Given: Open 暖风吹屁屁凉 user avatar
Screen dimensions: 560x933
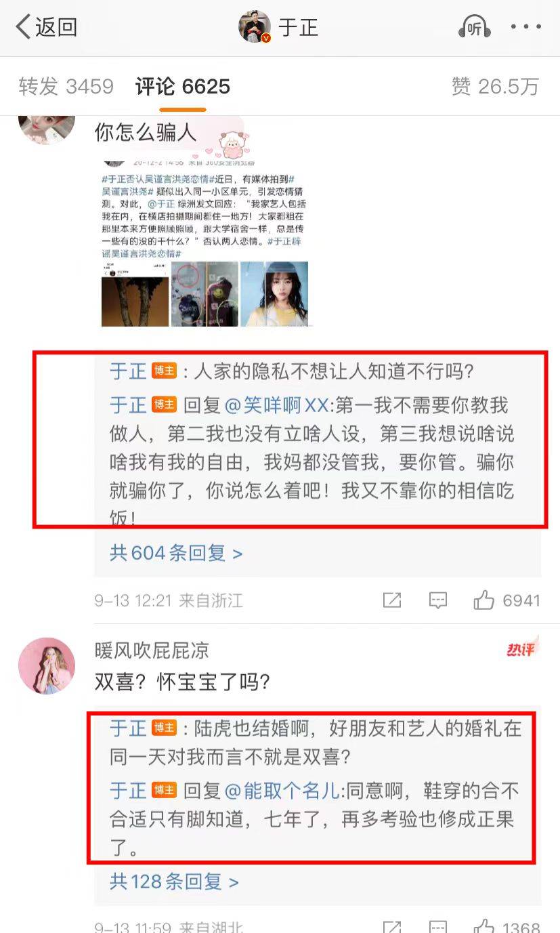Looking at the screenshot, I should [x=47, y=666].
